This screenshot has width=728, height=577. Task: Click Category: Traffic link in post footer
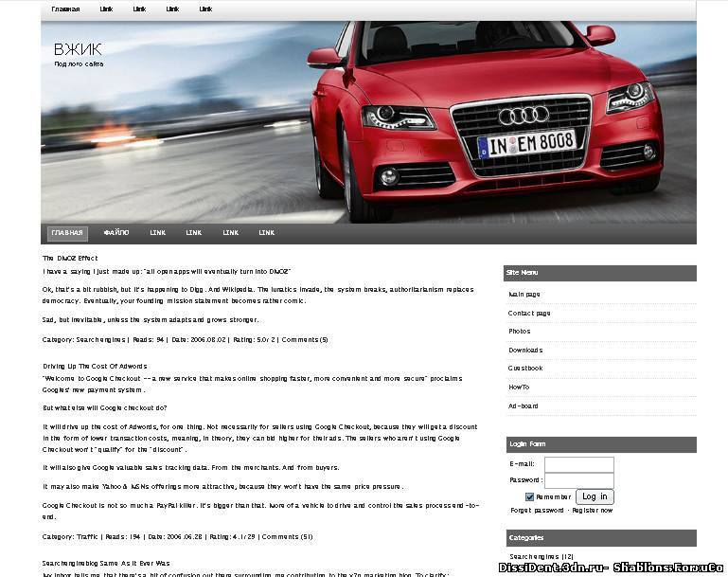tap(70, 536)
